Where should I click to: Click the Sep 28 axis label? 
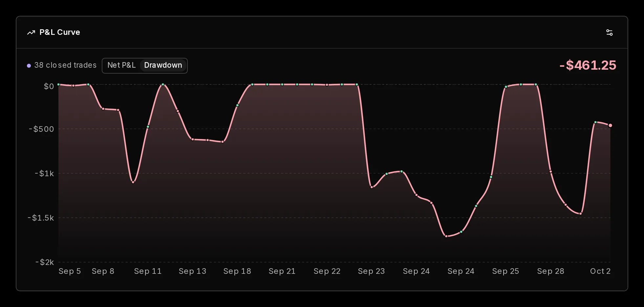[550, 271]
